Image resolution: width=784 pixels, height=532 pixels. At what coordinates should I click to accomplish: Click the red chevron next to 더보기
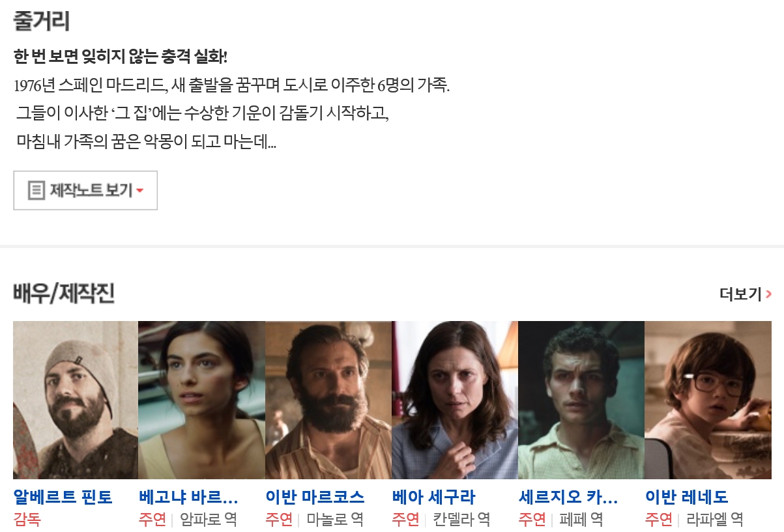coord(769,294)
